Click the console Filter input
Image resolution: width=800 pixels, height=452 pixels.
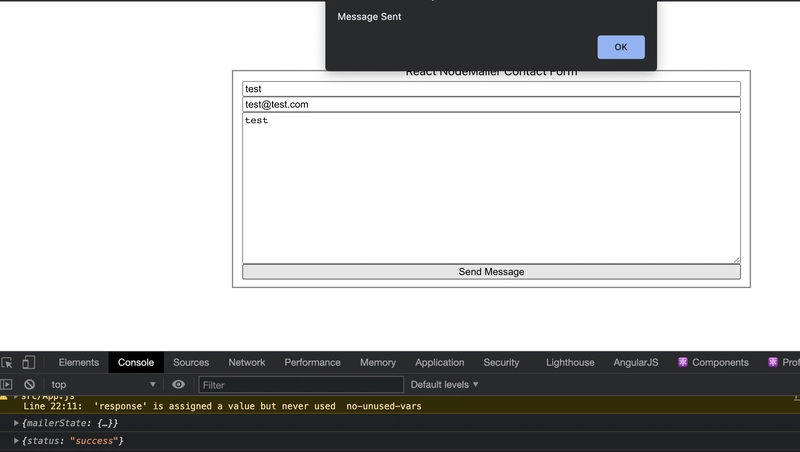point(301,385)
